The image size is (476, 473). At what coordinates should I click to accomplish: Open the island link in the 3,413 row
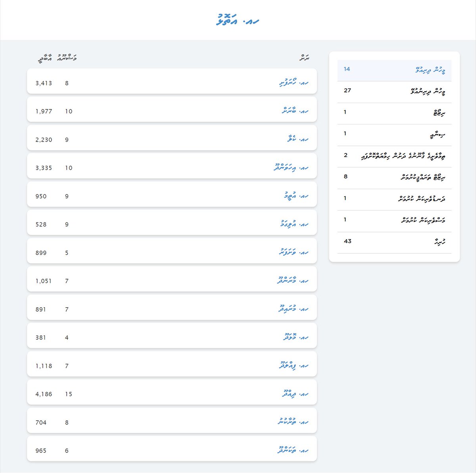[294, 83]
